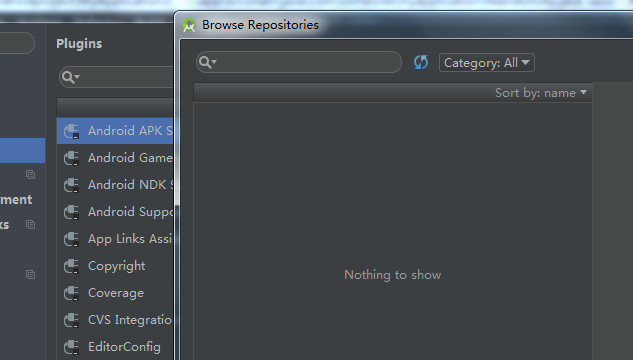Select the EditorConfig plugin
The width and height of the screenshot is (633, 360).
click(x=115, y=347)
